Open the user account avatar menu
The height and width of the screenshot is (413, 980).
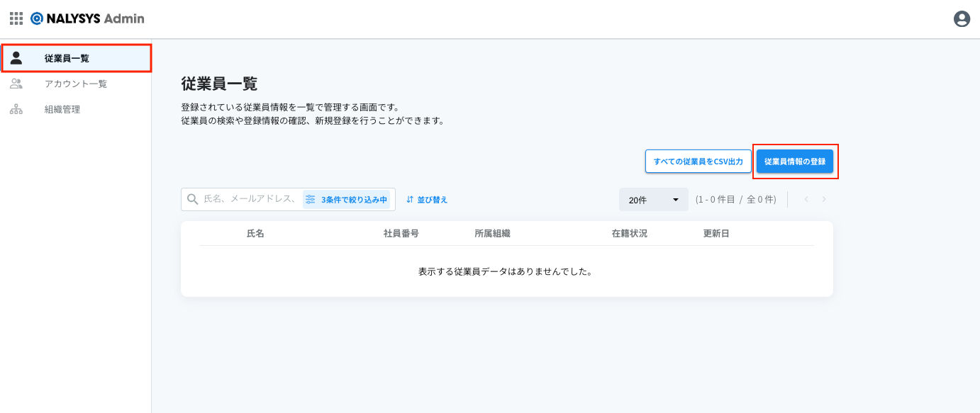tap(962, 19)
